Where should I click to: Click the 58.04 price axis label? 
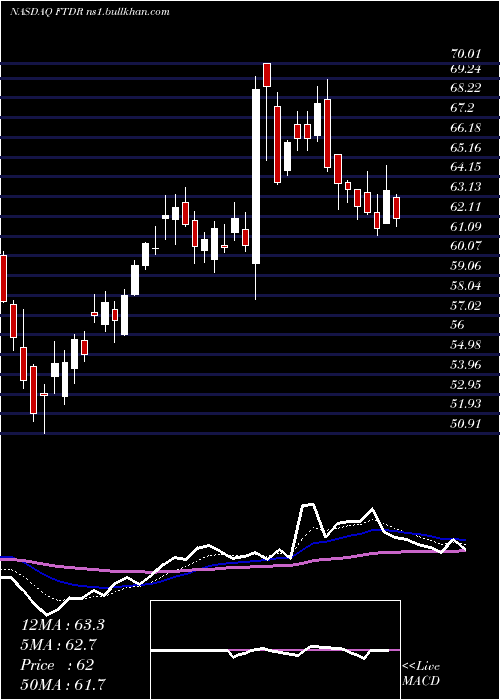(x=466, y=285)
